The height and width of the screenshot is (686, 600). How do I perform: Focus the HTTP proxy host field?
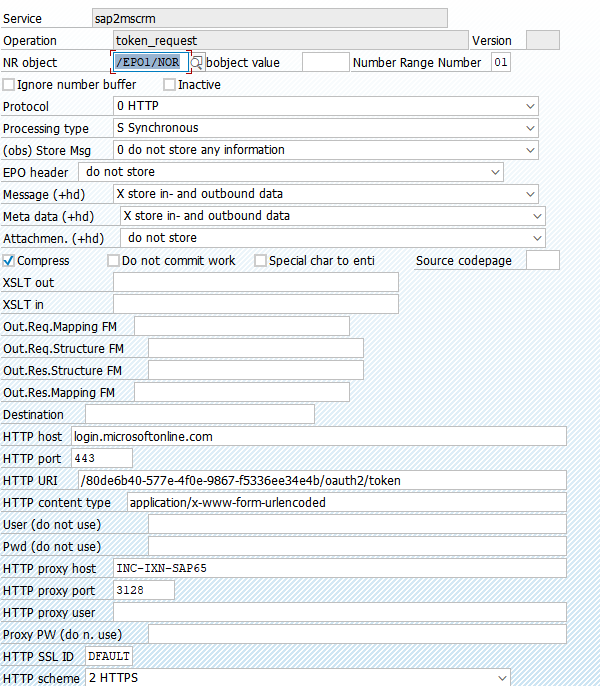point(340,568)
